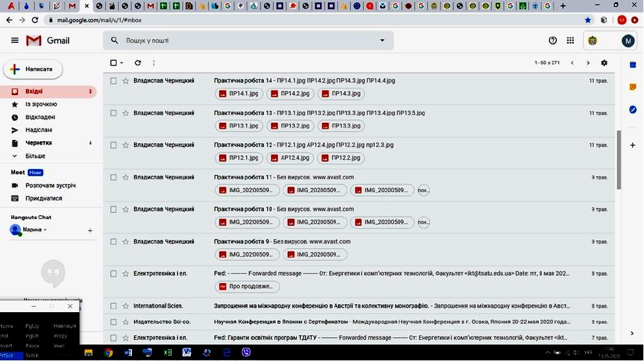Go back in the browser
644x361 pixels.
9,20
